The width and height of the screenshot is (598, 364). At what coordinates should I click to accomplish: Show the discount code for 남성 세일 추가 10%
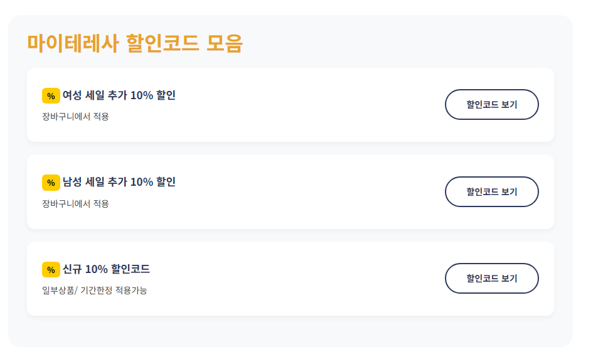[x=491, y=191]
